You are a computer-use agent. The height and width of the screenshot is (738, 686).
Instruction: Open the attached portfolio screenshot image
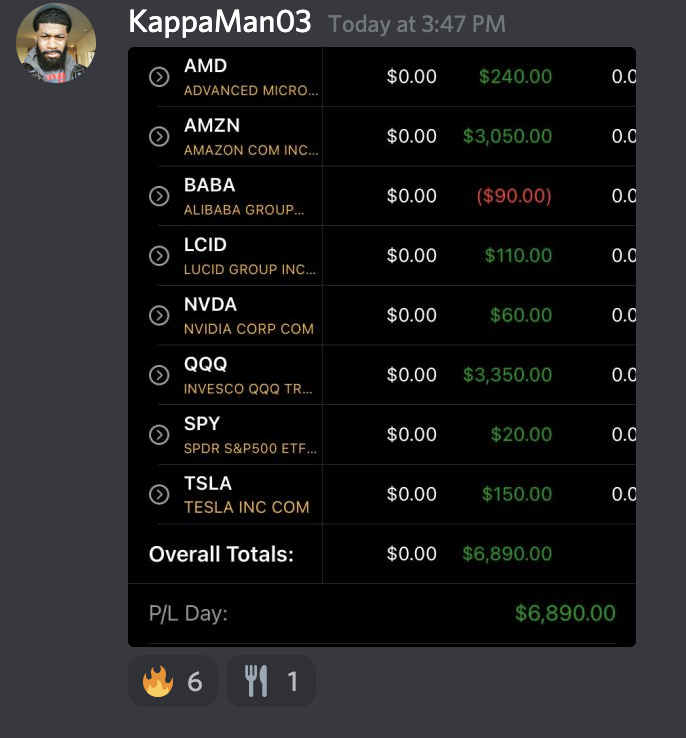coord(382,346)
